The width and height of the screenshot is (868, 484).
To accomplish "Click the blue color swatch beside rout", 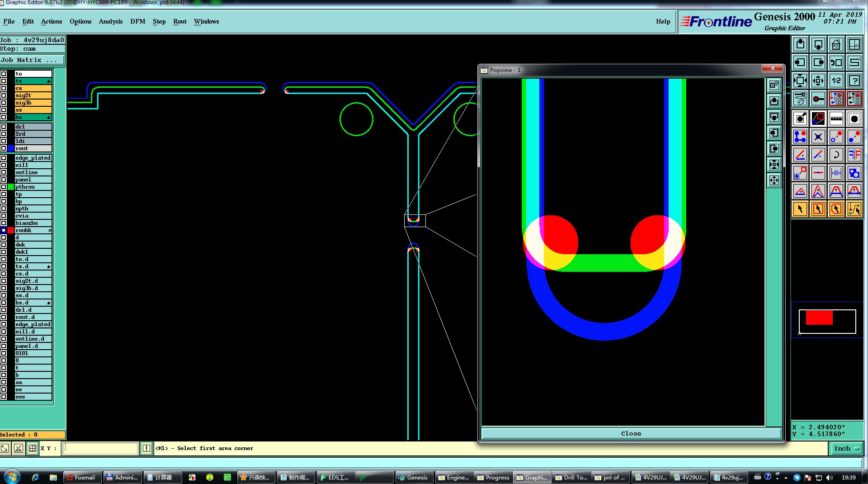I will pyautogui.click(x=11, y=148).
